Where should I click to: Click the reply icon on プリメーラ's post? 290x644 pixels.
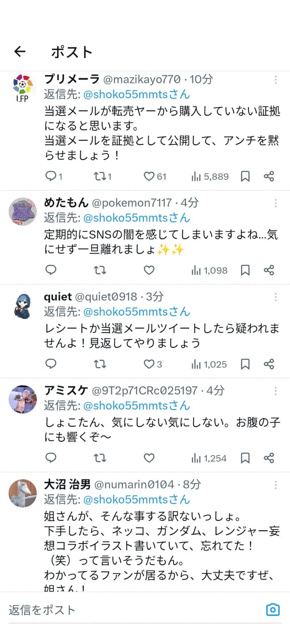click(x=50, y=176)
